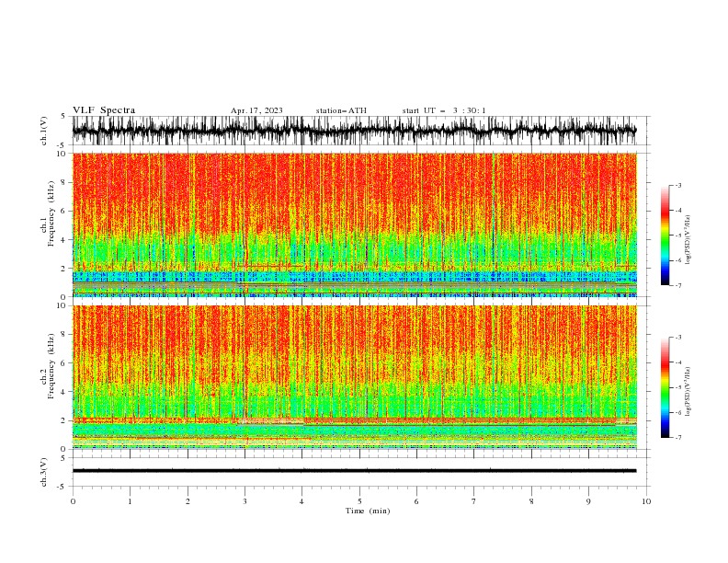Click time axis tick label '1'
Viewport: 728px width, 563px height.
point(130,501)
